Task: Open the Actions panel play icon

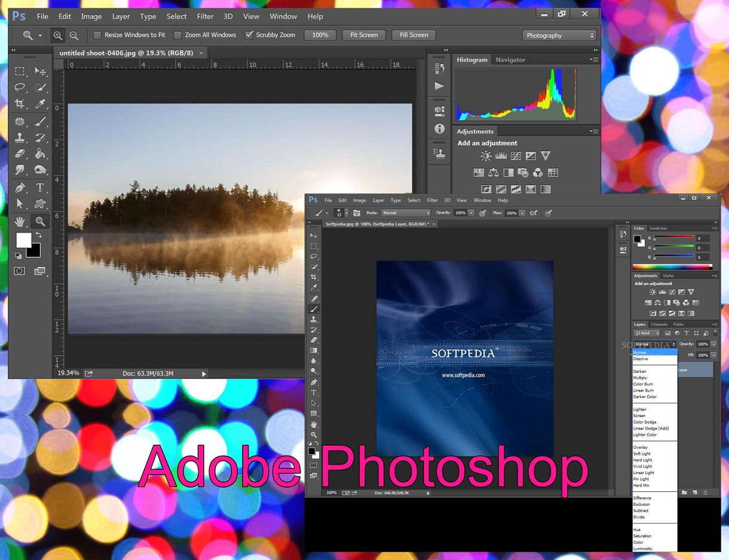Action: pyautogui.click(x=439, y=86)
